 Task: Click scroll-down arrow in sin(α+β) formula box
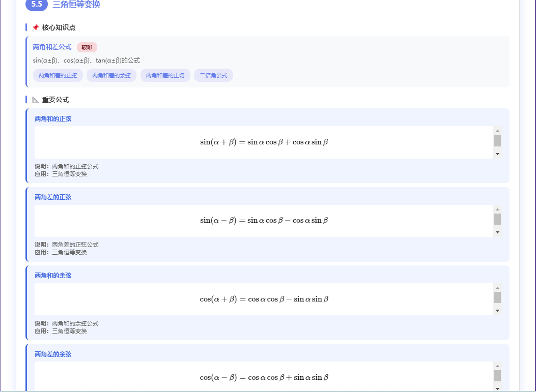[497, 155]
